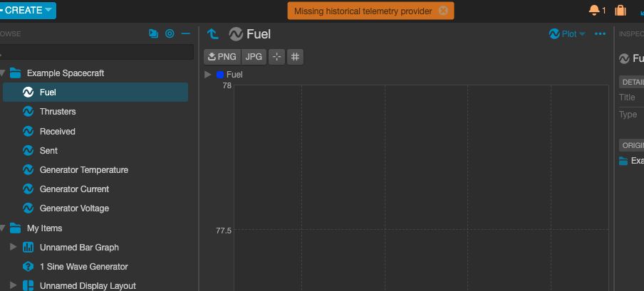The image size is (644, 291).
Task: Select Generator Current item
Action: 74,189
